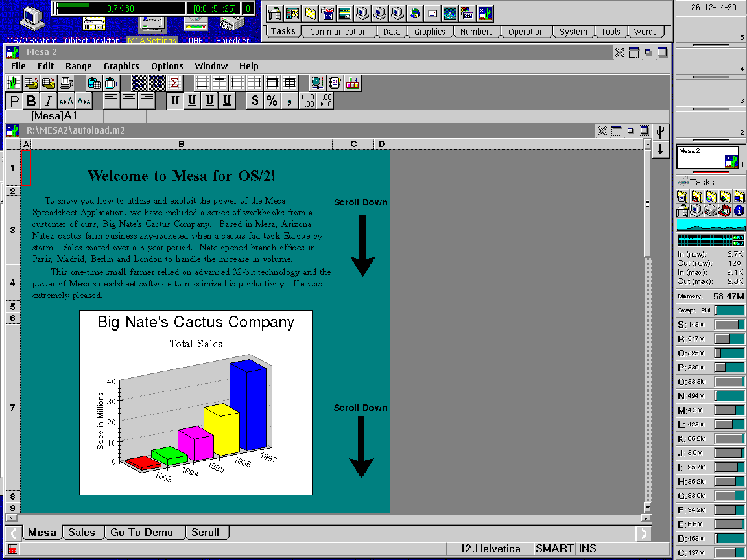Viewport: 747px width, 560px height.
Task: Toggle Italic formatting
Action: [48, 100]
